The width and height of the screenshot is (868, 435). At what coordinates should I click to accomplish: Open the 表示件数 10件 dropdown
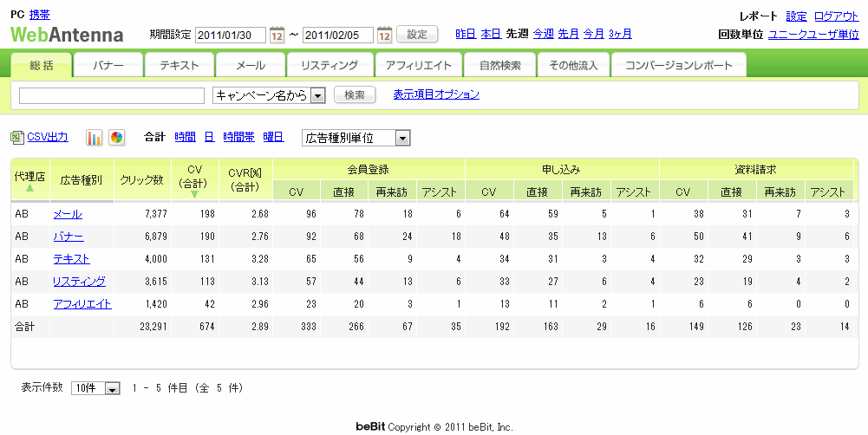pyautogui.click(x=111, y=389)
